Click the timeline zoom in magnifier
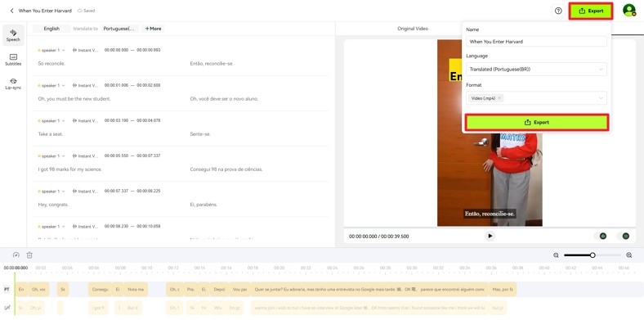Viewport: 644px width, 320px height. 628,255
